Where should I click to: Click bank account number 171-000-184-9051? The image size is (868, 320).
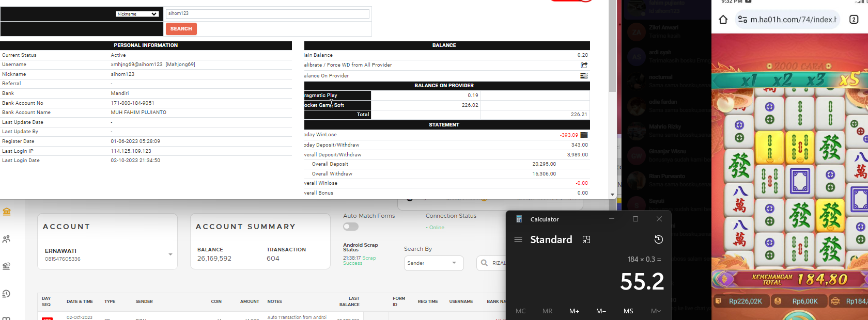coord(132,103)
